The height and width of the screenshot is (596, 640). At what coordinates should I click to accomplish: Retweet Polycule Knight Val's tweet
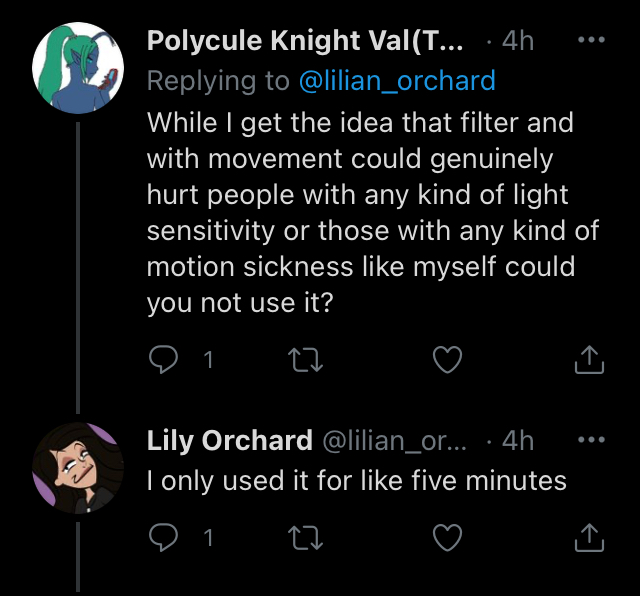(305, 360)
